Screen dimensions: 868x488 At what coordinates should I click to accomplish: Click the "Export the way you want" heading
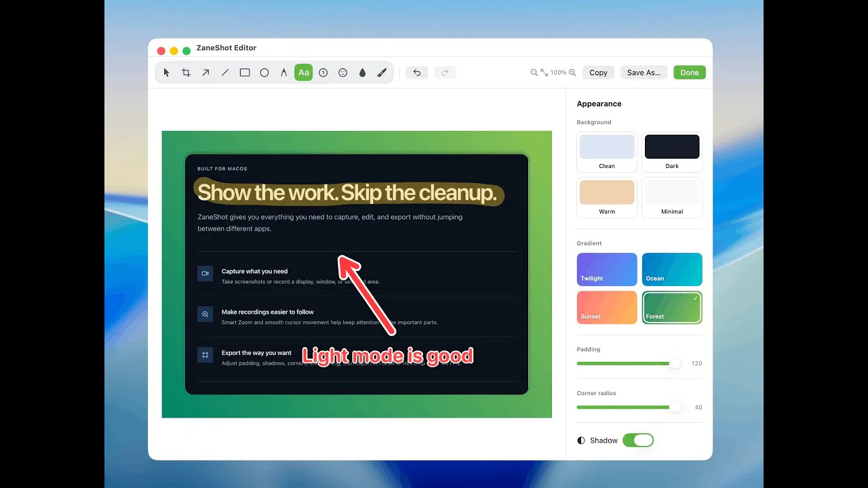[x=256, y=353]
